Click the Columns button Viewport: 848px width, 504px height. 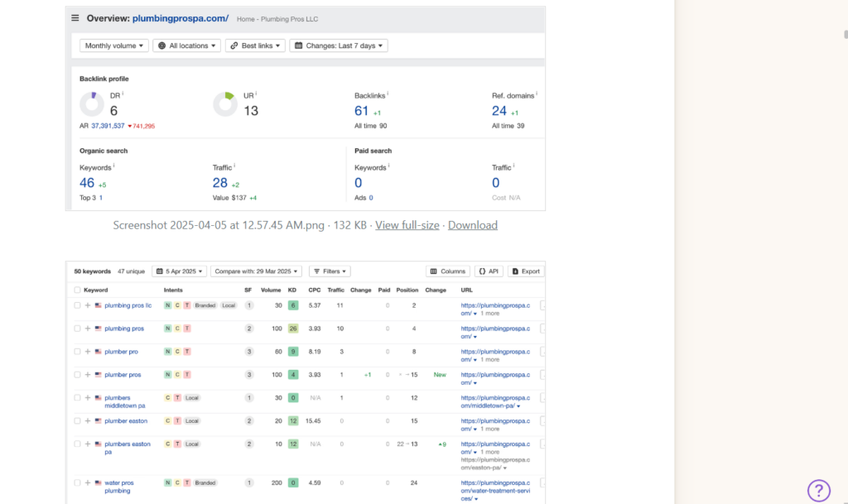pyautogui.click(x=448, y=271)
